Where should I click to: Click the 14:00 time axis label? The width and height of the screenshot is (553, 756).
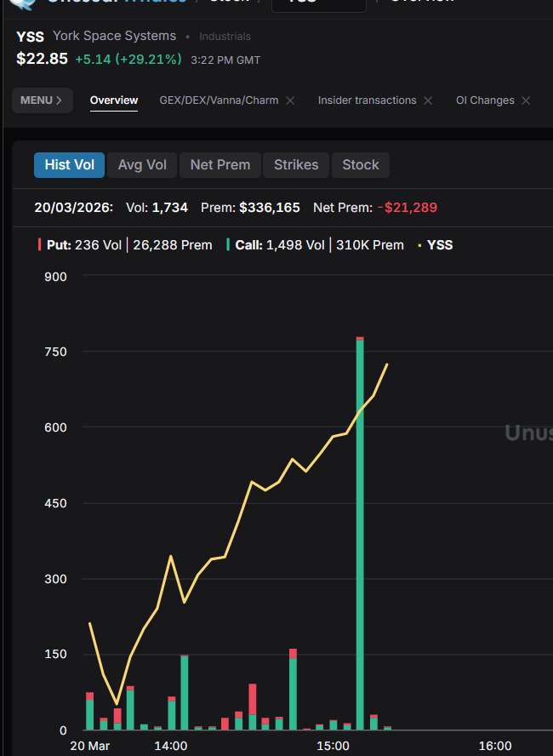click(170, 746)
